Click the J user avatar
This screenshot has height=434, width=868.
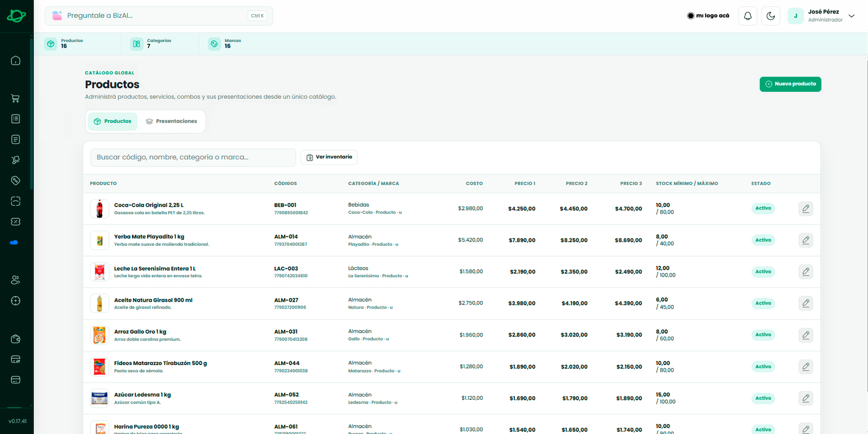tap(795, 16)
